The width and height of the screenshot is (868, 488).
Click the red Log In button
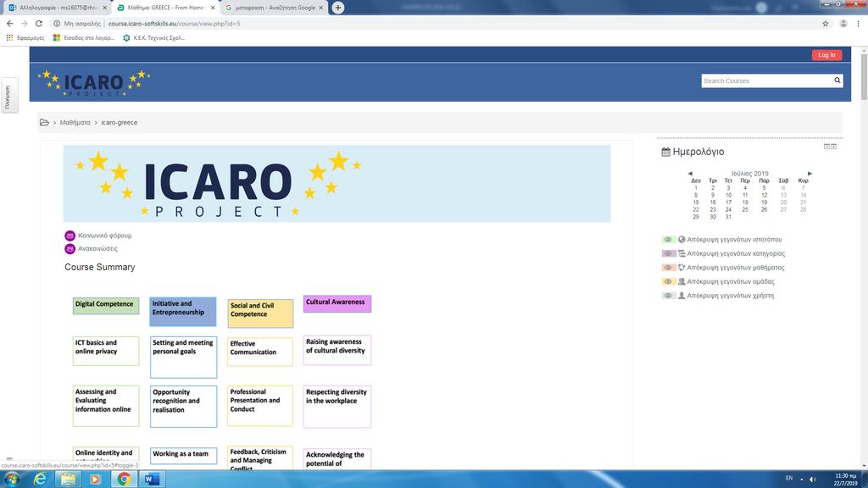click(826, 55)
